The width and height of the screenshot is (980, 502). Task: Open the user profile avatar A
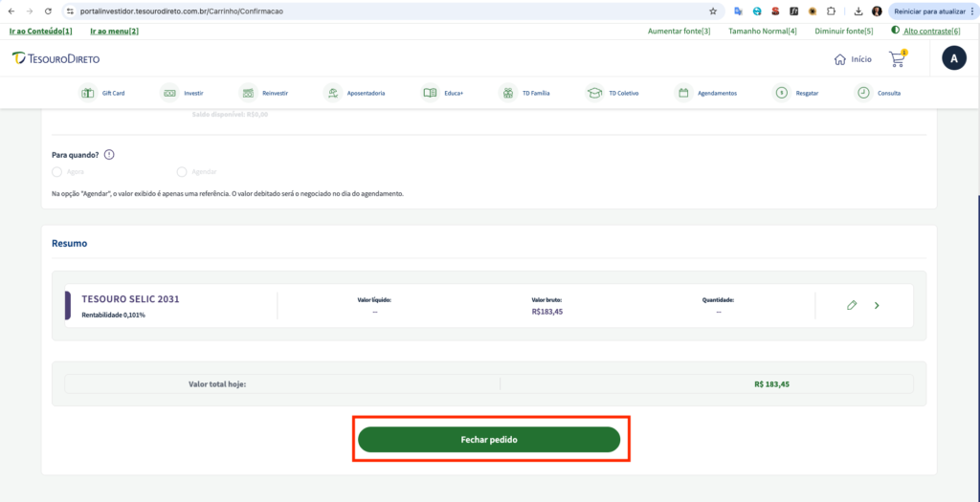(x=953, y=59)
